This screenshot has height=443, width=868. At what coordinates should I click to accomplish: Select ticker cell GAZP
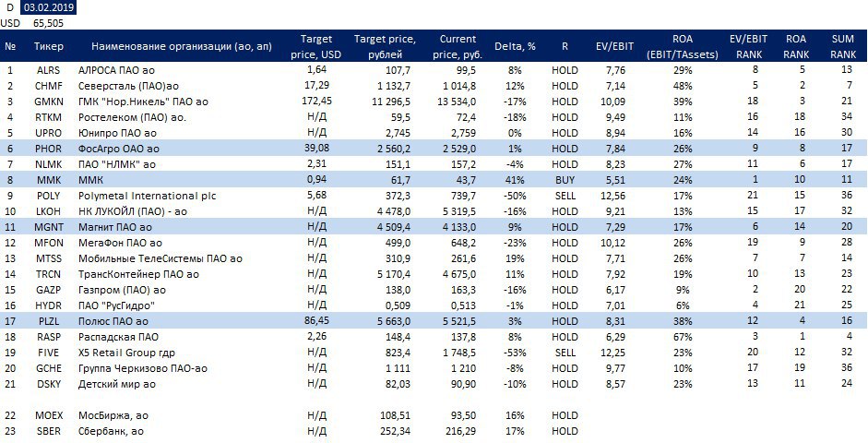49,290
